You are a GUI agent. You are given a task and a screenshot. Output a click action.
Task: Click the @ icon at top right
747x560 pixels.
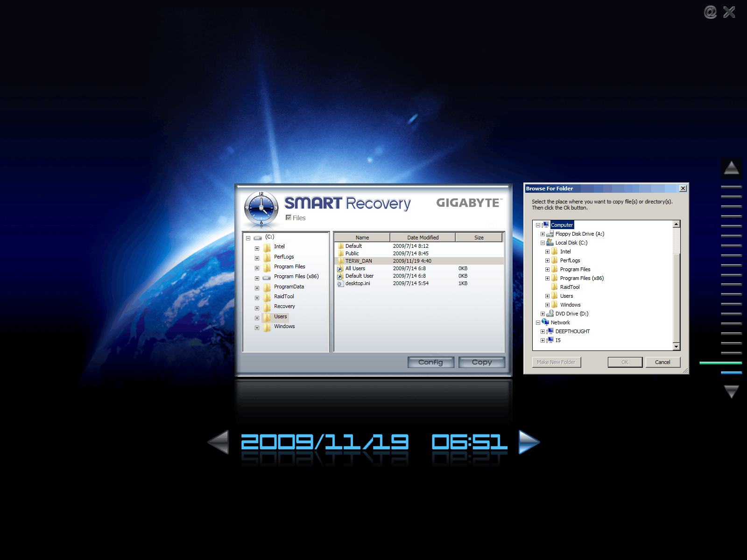click(710, 12)
